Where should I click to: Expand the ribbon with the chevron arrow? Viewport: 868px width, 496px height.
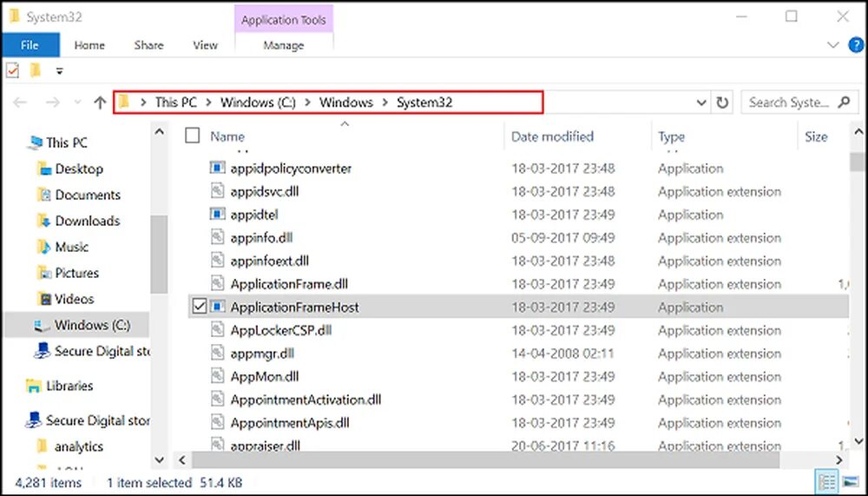click(832, 45)
